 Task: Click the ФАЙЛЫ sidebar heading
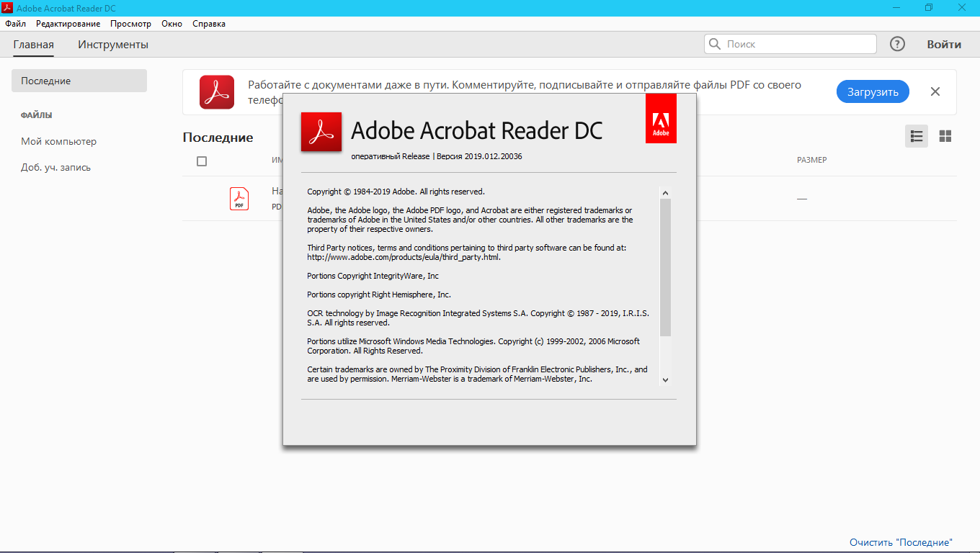point(36,115)
